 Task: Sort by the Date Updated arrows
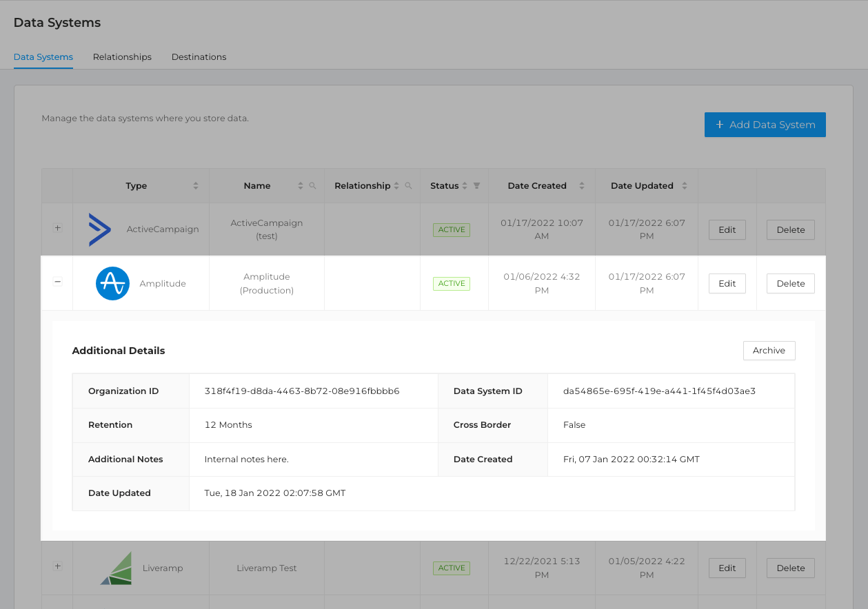tap(685, 186)
